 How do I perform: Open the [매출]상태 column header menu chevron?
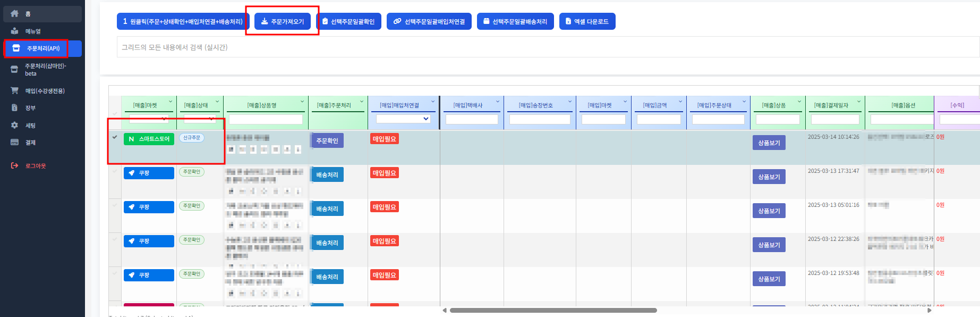pyautogui.click(x=217, y=102)
